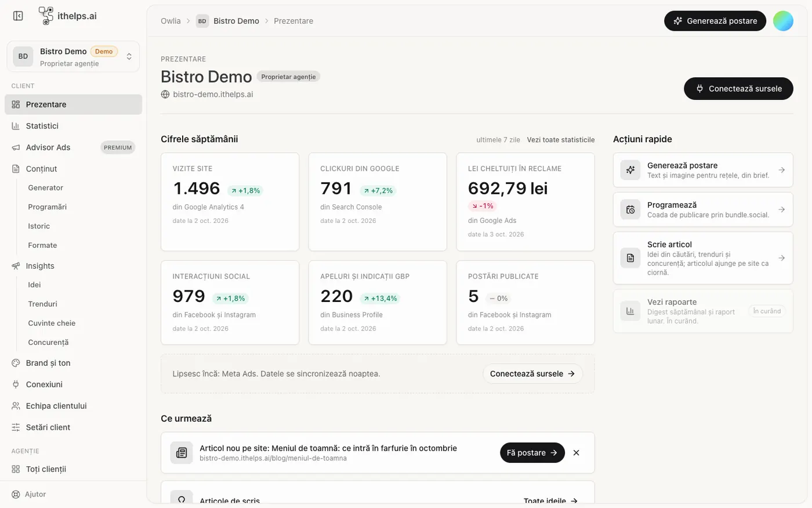Click the Generează postare quick action card
This screenshot has height=508, width=812.
pos(703,170)
